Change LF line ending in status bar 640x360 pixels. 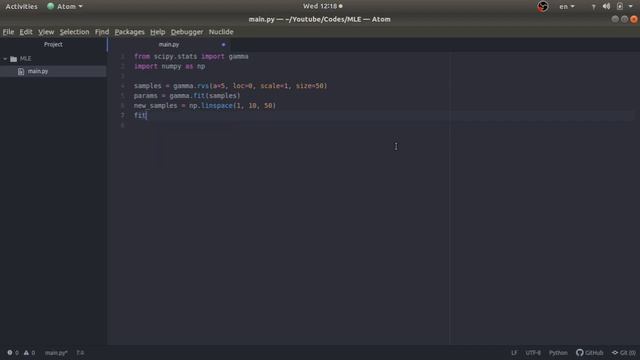pyautogui.click(x=514, y=353)
